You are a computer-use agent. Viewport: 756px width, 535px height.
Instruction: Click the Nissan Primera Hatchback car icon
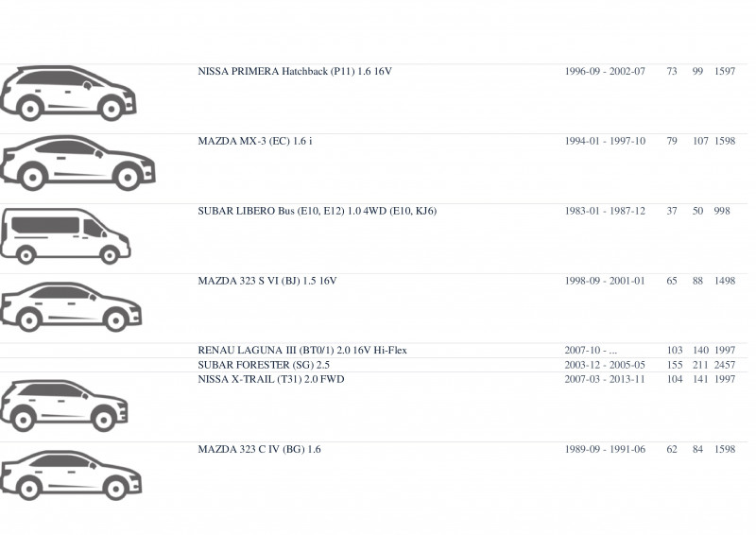tap(68, 94)
